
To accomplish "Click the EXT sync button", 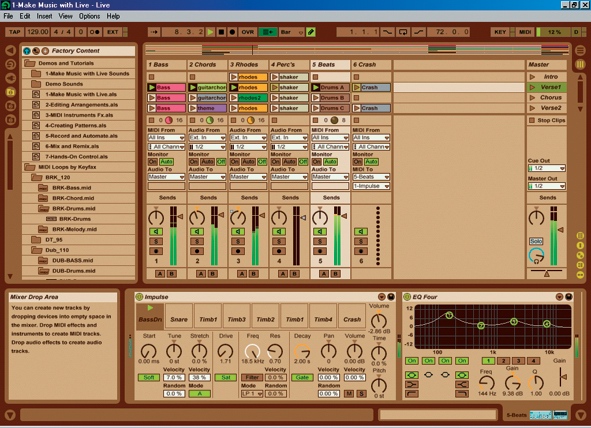I will point(113,32).
